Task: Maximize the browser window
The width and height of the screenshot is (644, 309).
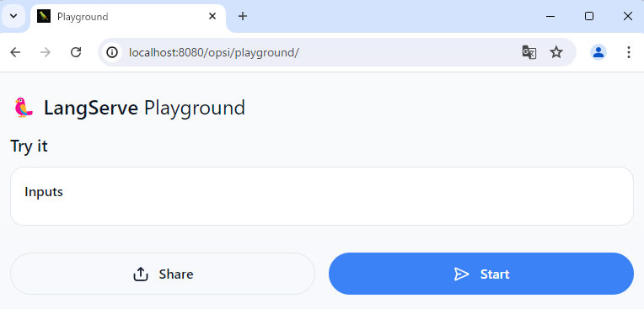Action: pyautogui.click(x=589, y=16)
